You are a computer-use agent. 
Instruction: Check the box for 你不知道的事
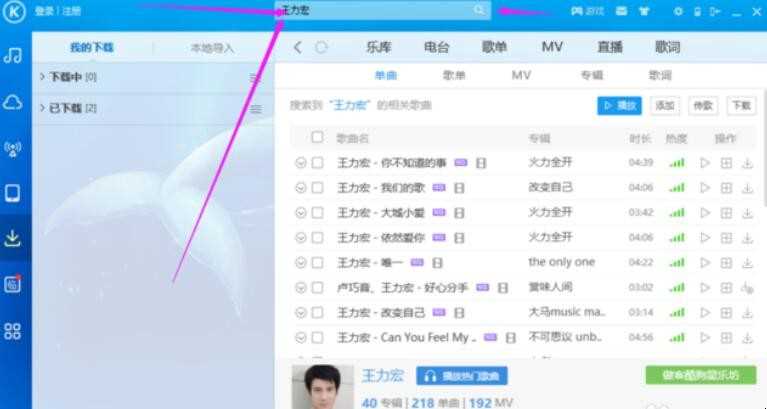[317, 163]
